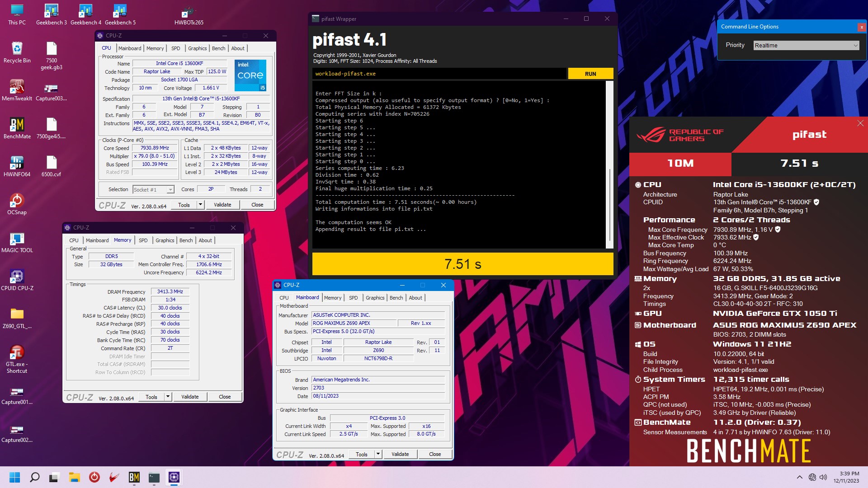Launch MAGIC TOOL desktop shortcut
868x488 pixels.
[17, 242]
